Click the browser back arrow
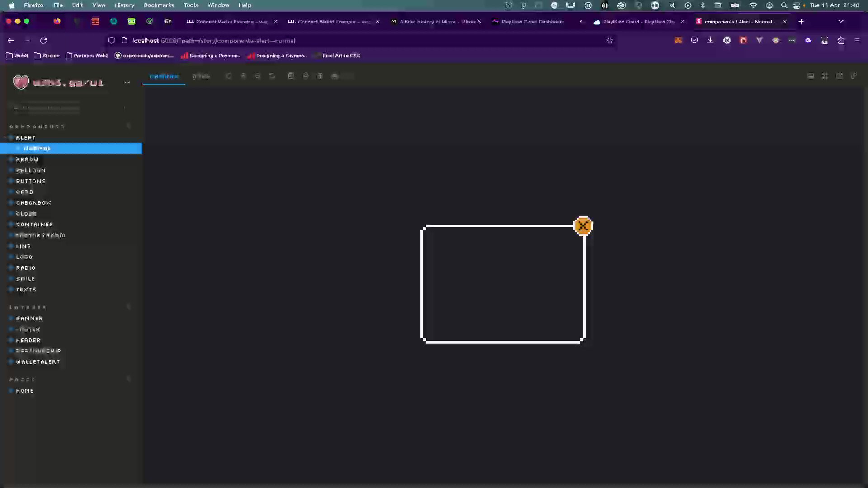The height and width of the screenshot is (488, 868). point(11,41)
